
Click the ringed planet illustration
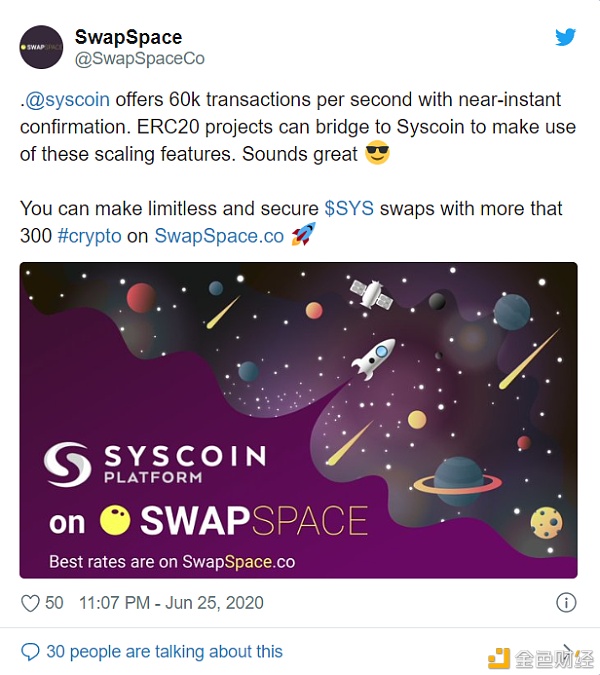coord(458,480)
